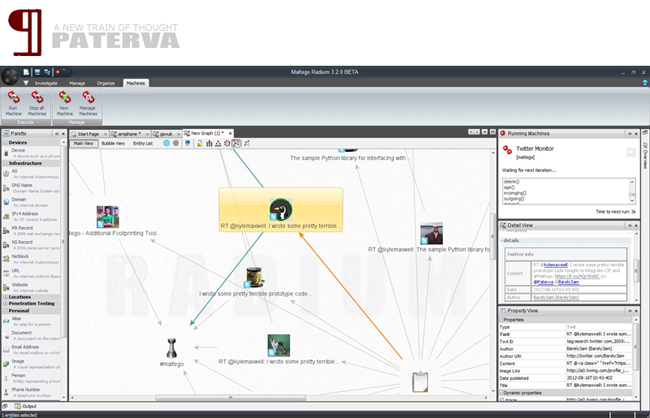Open the Output panel button

[26, 406]
